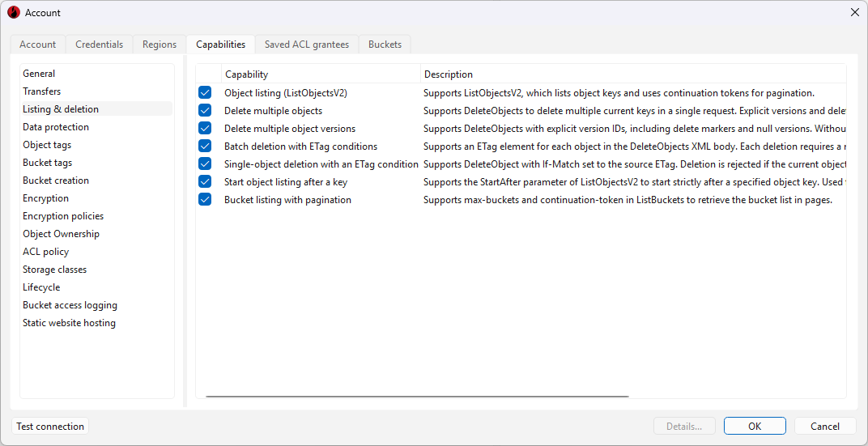The image size is (868, 446).
Task: Click description 'Supports DeleteObjects to delete multiple current keys'
Action: pyautogui.click(x=634, y=111)
